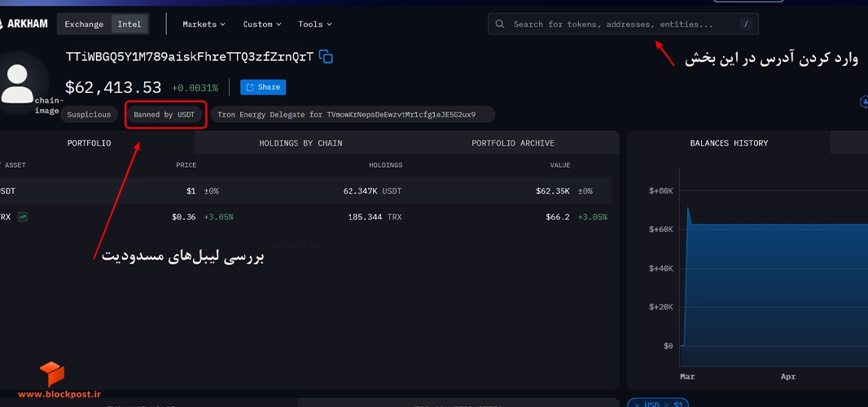The height and width of the screenshot is (407, 868).
Task: Click the $0.36 TRX price
Action: point(184,217)
